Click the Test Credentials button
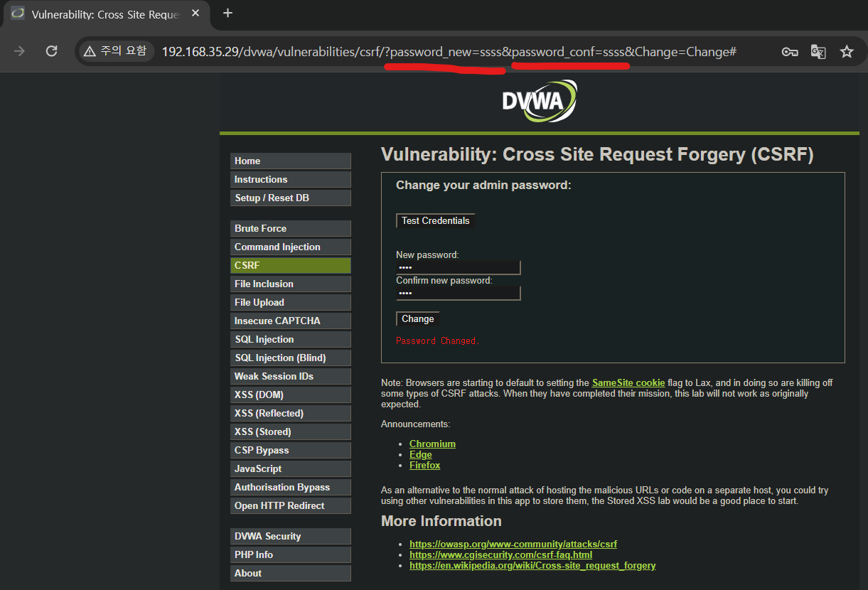Image resolution: width=868 pixels, height=590 pixels. point(436,221)
